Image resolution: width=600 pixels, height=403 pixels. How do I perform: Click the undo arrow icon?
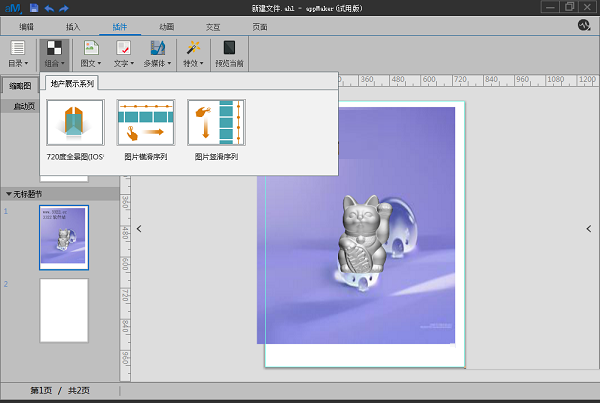pyautogui.click(x=49, y=7)
